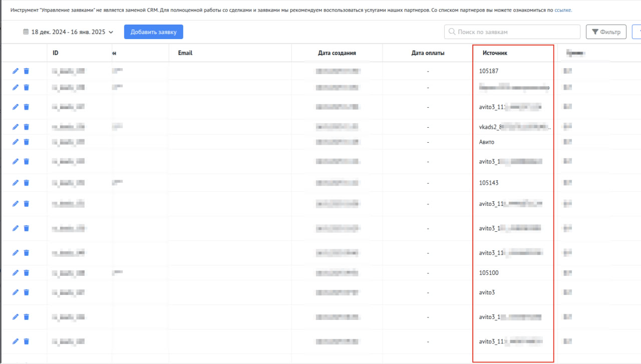Delete the request with source 105100
Image resolution: width=641 pixels, height=364 pixels.
(x=27, y=273)
